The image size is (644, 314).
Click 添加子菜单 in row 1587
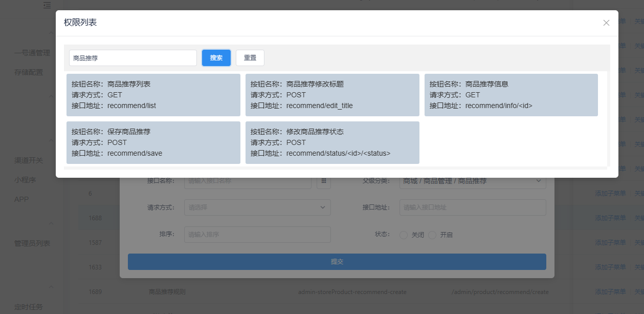610,243
